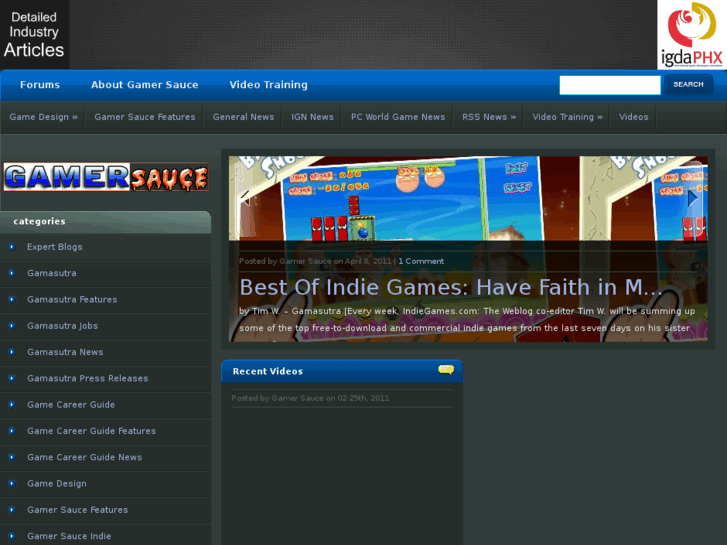Click Detailed Industry Articles banner
This screenshot has width=727, height=545.
[x=34, y=35]
